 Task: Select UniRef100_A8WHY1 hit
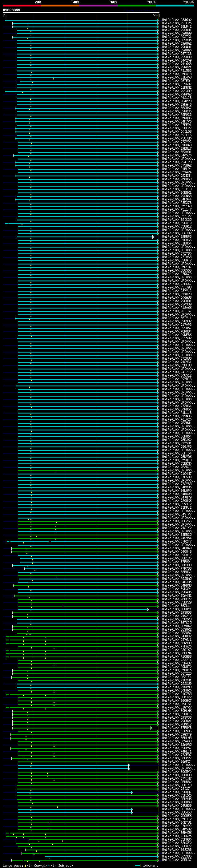pos(177,609)
